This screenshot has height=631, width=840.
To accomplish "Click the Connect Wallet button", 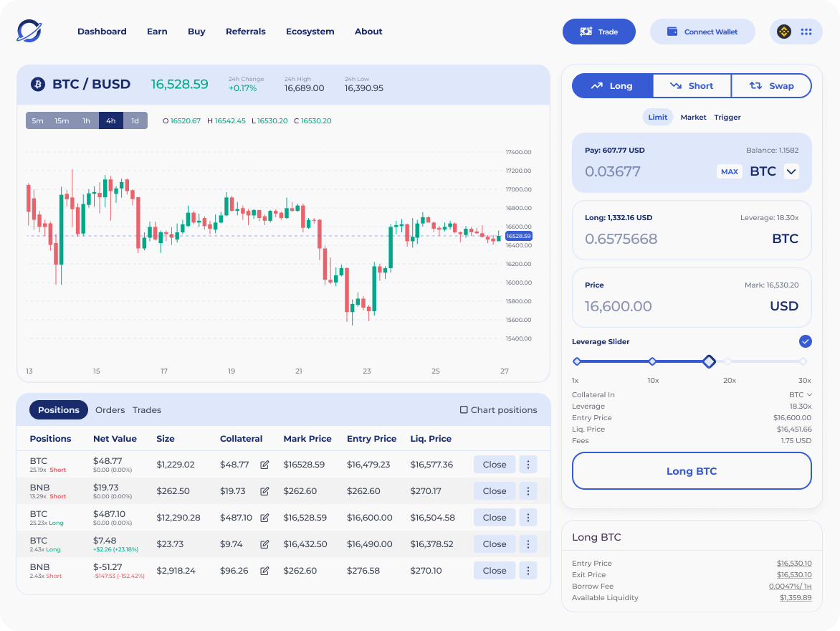I will coord(702,32).
